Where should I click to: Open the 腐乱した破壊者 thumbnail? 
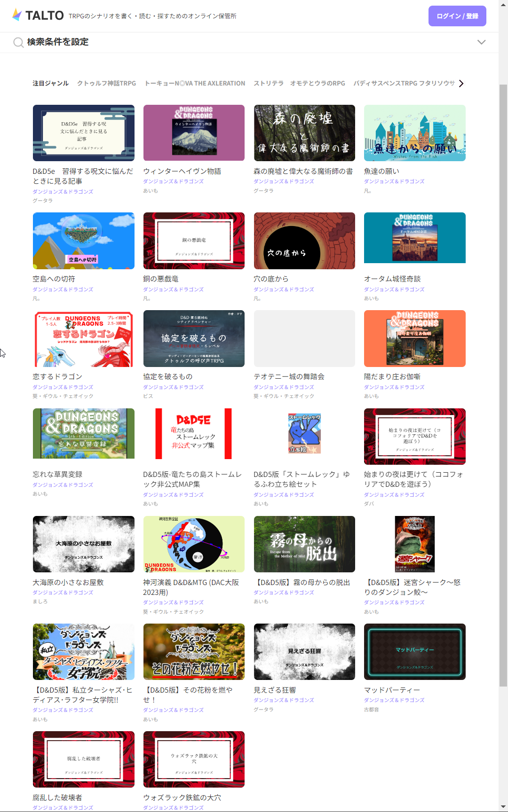(84, 759)
